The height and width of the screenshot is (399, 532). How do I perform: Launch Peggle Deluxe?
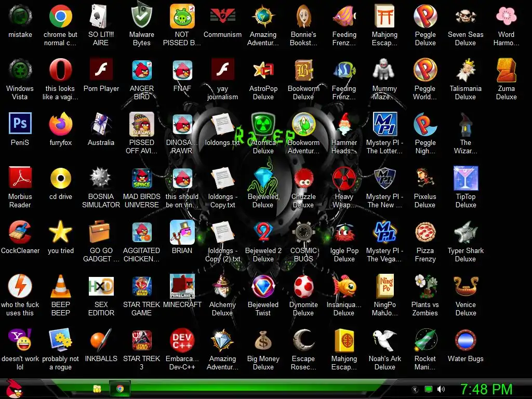click(425, 16)
